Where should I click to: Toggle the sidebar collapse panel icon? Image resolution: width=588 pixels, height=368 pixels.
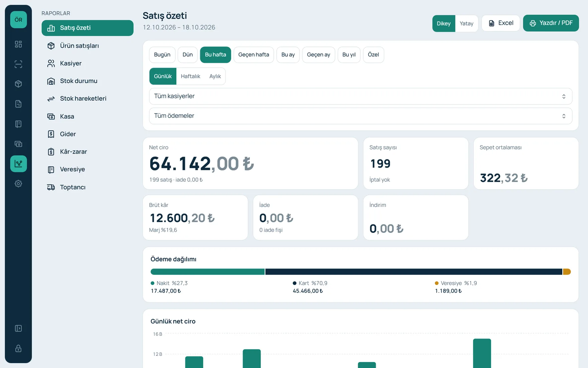[18, 329]
